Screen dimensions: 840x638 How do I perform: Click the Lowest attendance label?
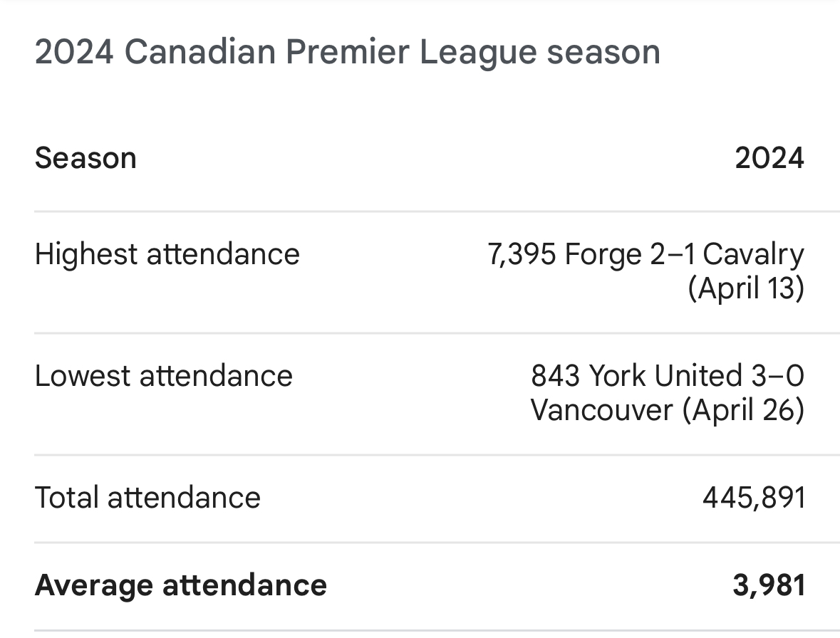tap(163, 376)
